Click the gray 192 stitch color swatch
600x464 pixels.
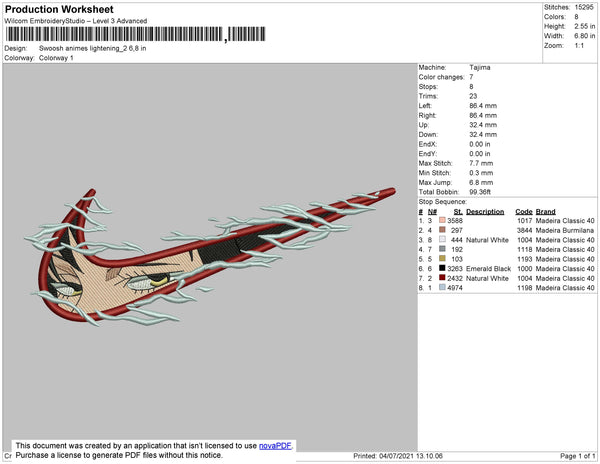[x=442, y=249]
